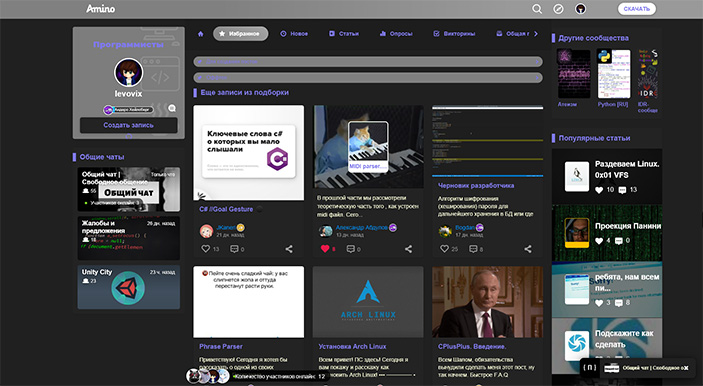Open the compass explore icon
703x386 pixels.
(x=558, y=9)
